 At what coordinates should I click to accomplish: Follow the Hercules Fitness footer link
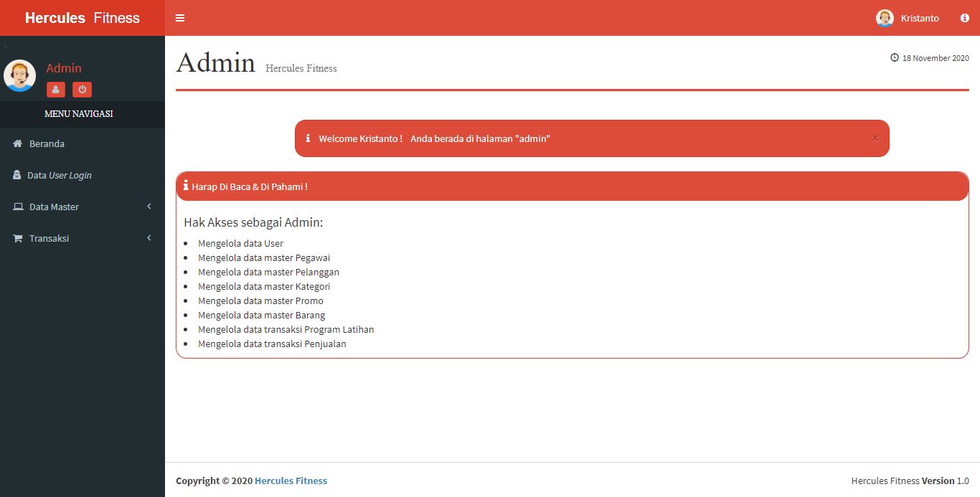point(291,481)
